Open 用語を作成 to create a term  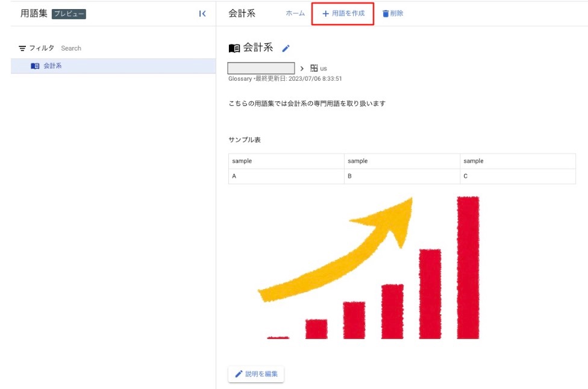tap(343, 14)
